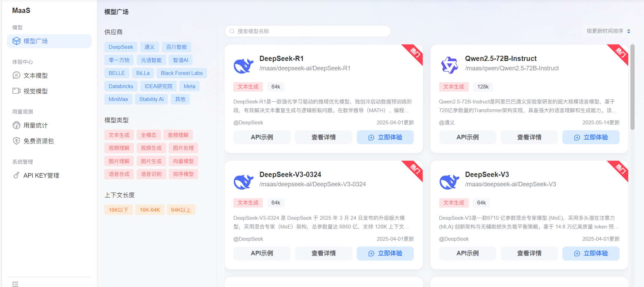Viewport: 644px width, 287px height.
Task: Filter models by 图片处理 type
Action: [183, 148]
